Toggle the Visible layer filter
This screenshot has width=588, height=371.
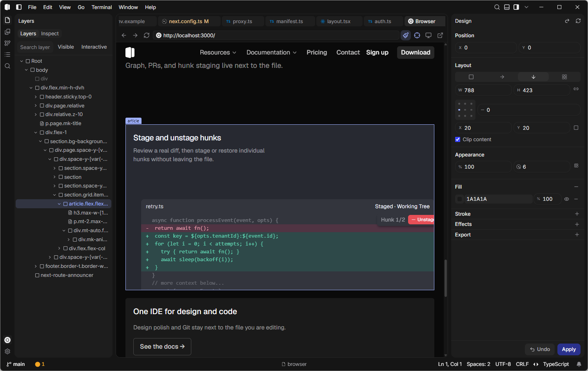66,47
